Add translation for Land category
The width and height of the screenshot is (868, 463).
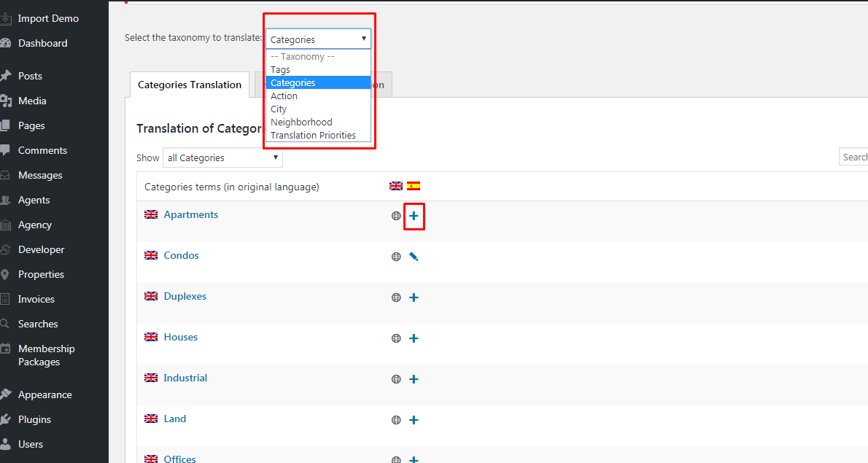click(414, 420)
